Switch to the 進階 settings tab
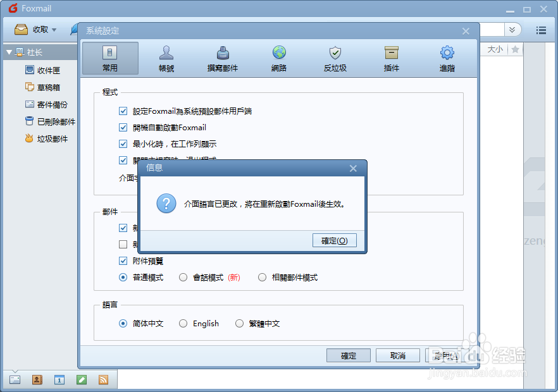The image size is (558, 392). 447,58
